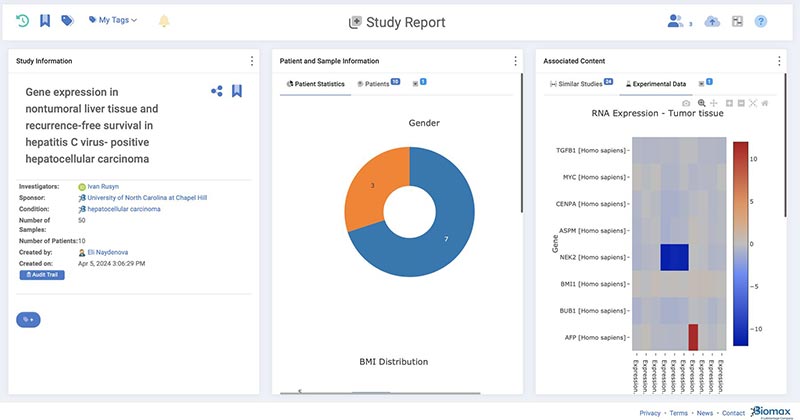The height and width of the screenshot is (420, 800).
Task: Switch to Patient Statistics tab
Action: coord(316,84)
